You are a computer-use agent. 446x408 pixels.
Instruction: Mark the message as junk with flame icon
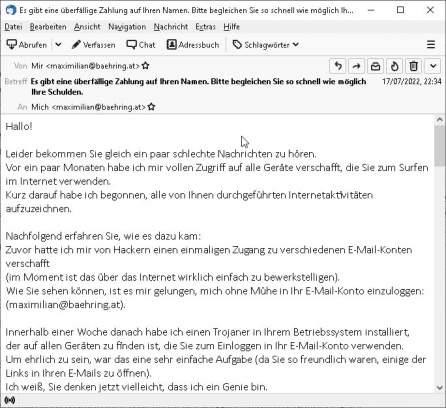(x=394, y=66)
